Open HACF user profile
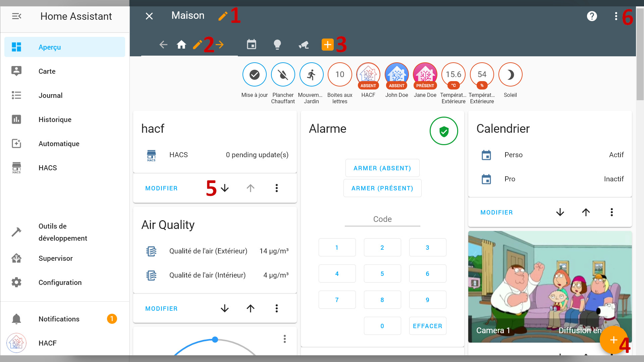 click(65, 343)
